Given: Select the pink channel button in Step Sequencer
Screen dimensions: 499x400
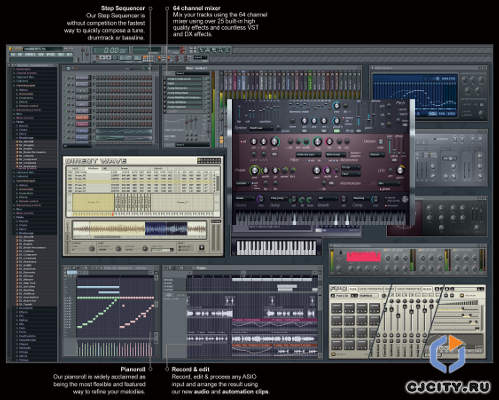Looking at the screenshot, I should click(82, 124).
